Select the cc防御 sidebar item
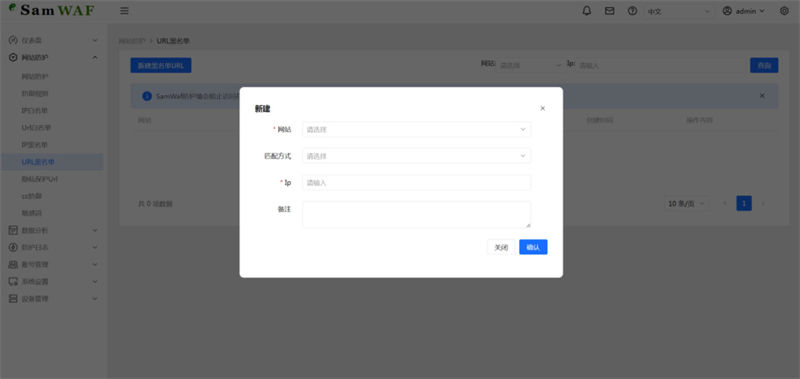800x379 pixels. [x=31, y=196]
